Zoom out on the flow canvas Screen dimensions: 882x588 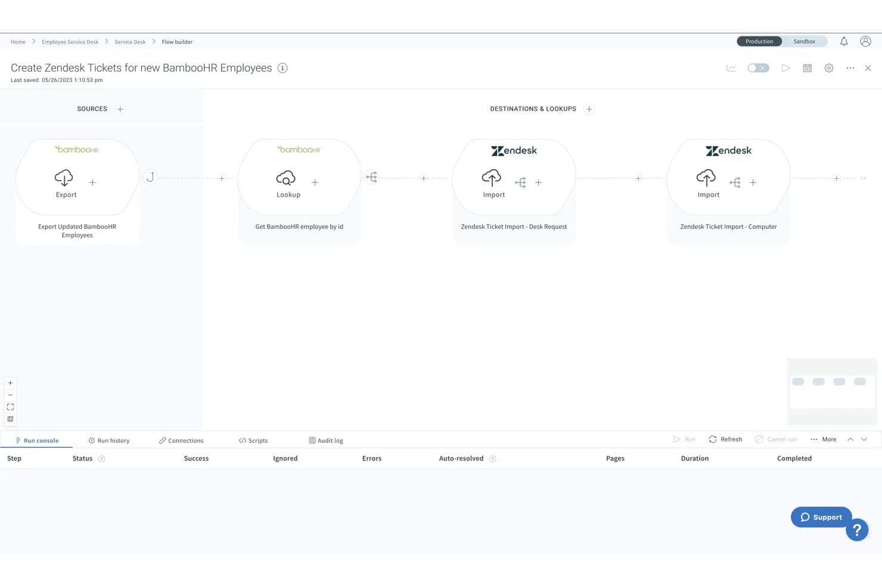point(10,395)
